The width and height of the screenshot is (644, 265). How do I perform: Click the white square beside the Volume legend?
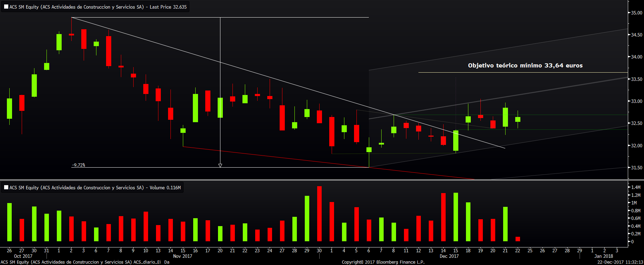tap(6, 187)
